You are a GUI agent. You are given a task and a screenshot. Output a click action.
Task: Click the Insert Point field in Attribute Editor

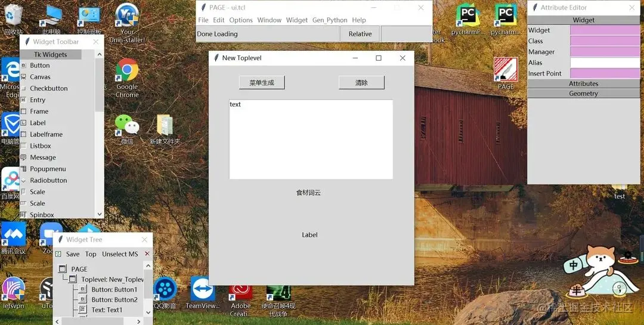coord(605,73)
